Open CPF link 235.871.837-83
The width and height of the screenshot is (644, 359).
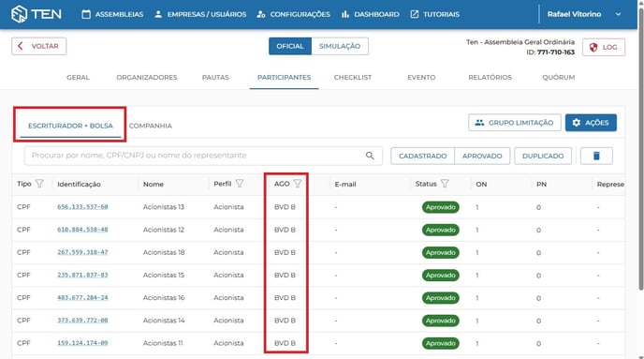tap(82, 275)
